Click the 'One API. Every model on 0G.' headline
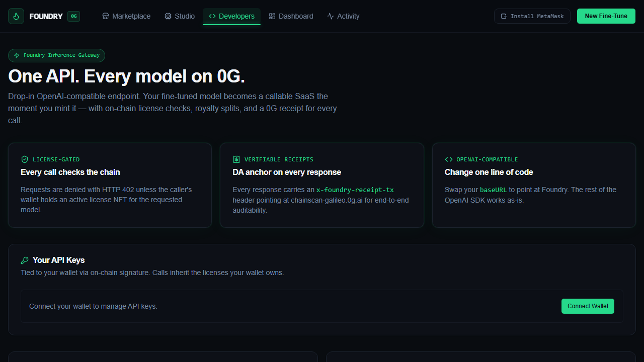 click(x=126, y=76)
